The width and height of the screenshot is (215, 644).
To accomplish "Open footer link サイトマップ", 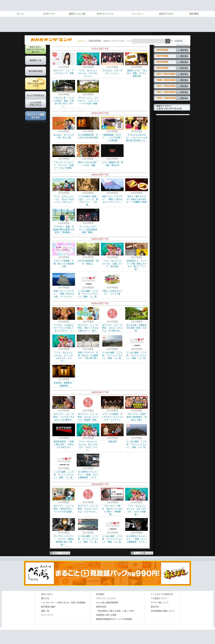I will [x=47, y=615].
